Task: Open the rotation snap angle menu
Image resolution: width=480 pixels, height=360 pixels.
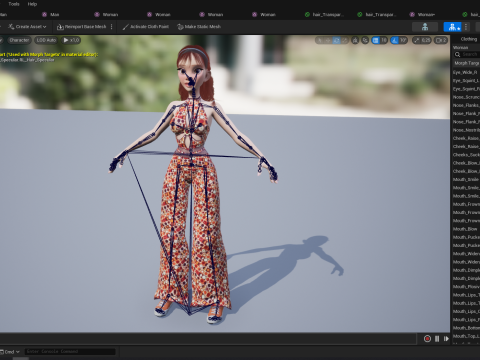Action: [403, 40]
